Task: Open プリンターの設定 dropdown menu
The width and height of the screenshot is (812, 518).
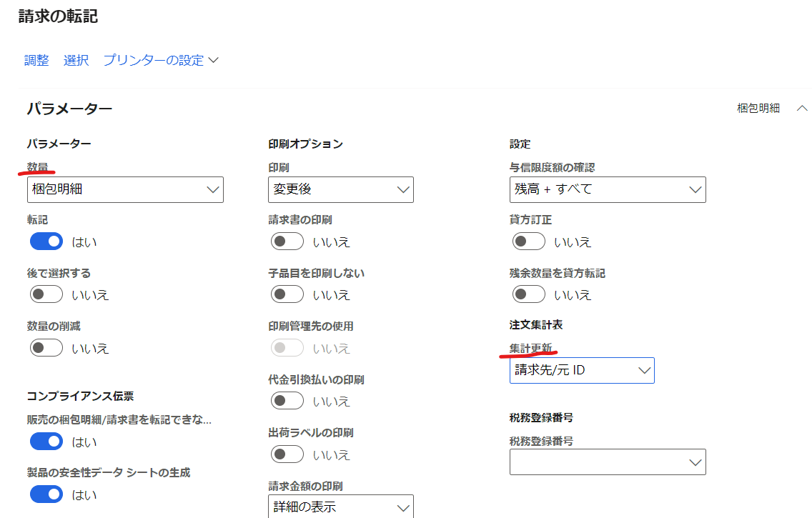Action: [161, 61]
